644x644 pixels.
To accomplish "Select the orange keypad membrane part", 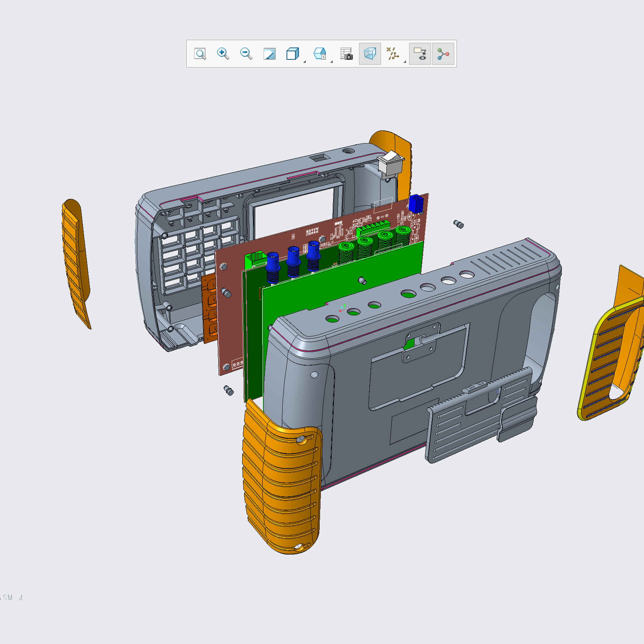I will (x=209, y=308).
